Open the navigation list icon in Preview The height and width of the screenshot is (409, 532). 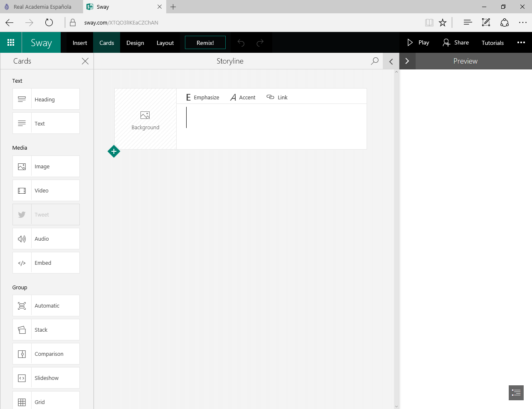[x=516, y=392]
